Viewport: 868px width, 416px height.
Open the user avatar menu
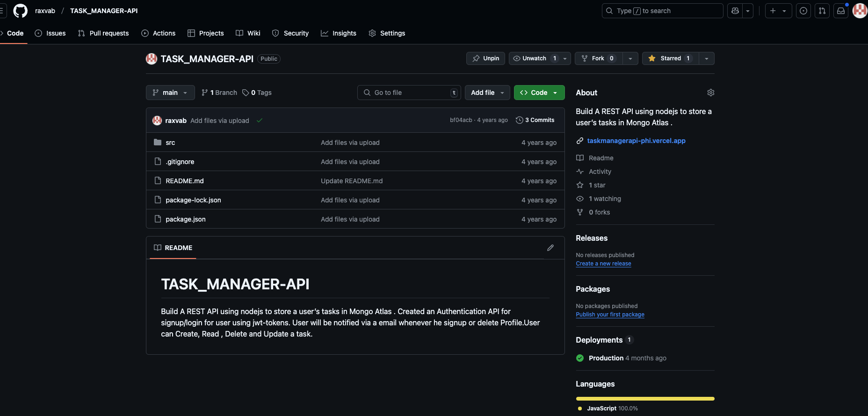860,11
